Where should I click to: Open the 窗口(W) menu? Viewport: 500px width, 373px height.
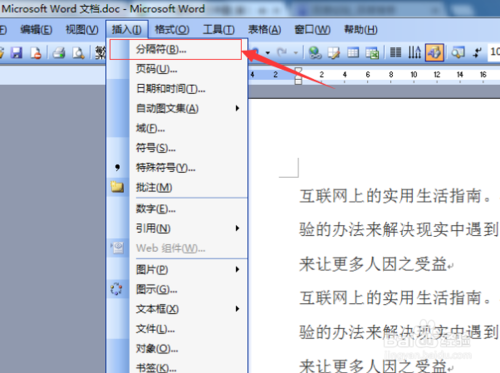[x=312, y=30]
